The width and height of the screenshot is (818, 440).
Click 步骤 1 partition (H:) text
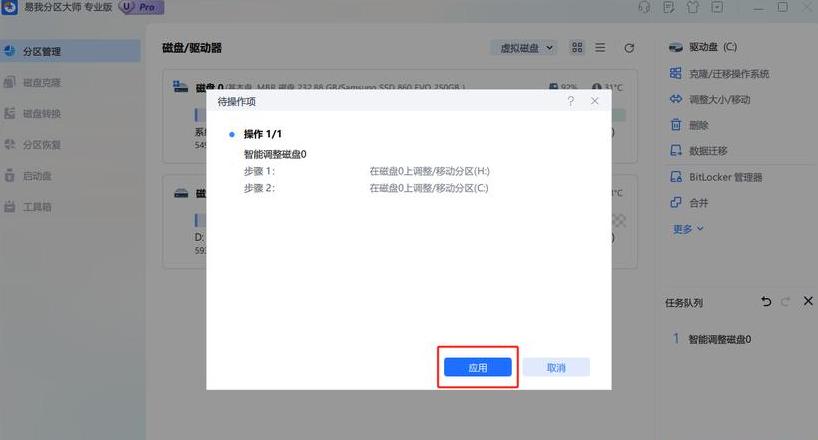[429, 171]
